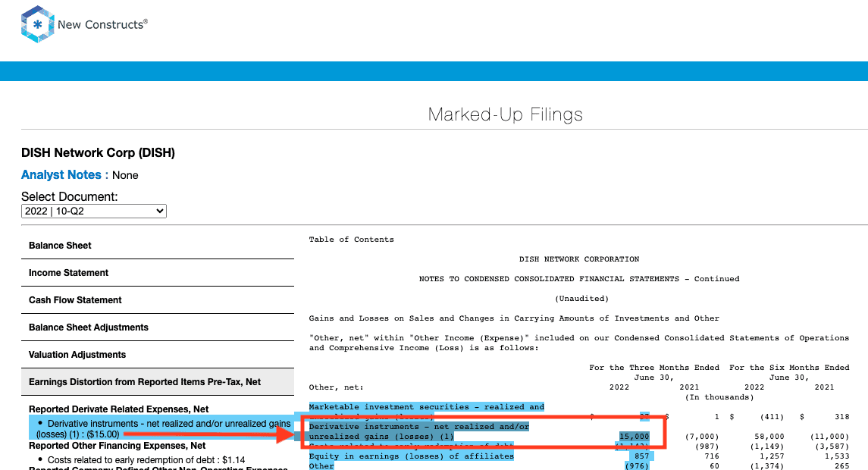Click the 1,257 table value
Viewport: 868px width, 470px height.
coord(772,456)
